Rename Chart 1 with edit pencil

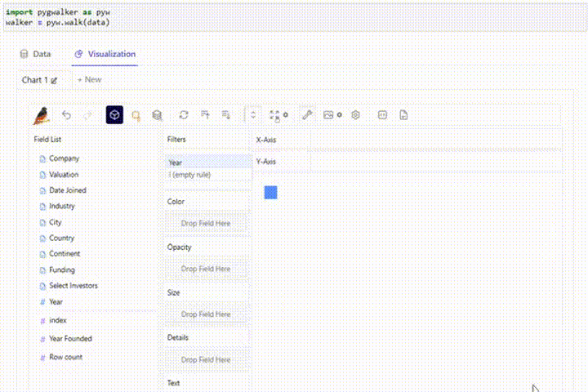[54, 80]
